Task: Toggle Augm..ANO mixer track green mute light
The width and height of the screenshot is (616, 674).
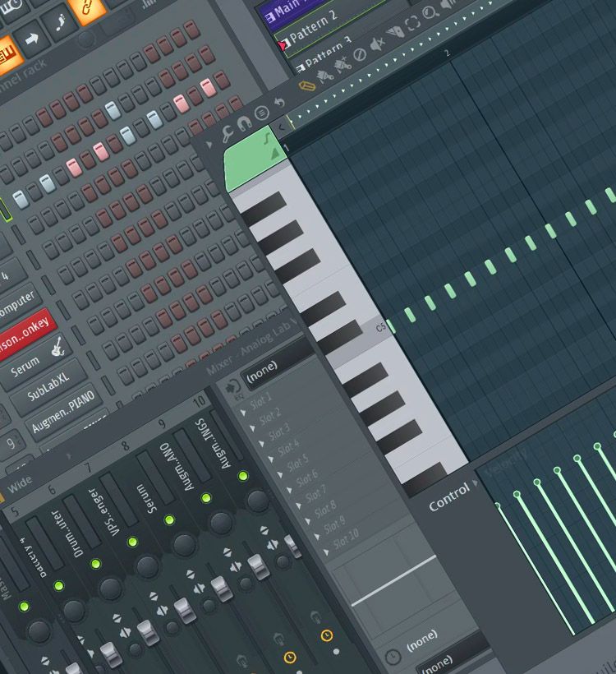Action: [206, 498]
